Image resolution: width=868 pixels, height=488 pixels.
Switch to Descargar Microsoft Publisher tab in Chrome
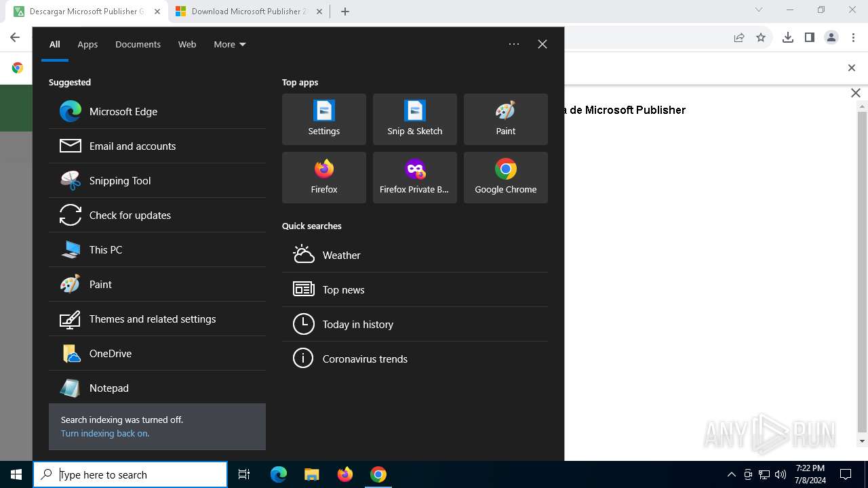click(86, 12)
